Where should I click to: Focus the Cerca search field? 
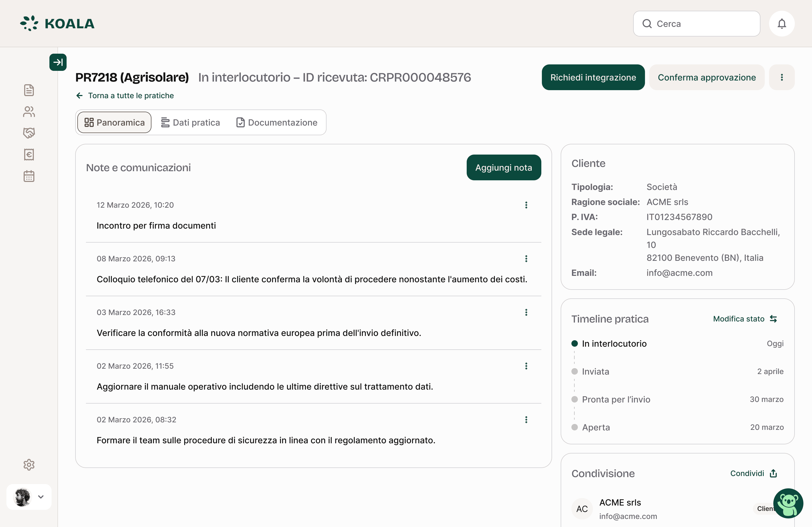[x=696, y=24]
